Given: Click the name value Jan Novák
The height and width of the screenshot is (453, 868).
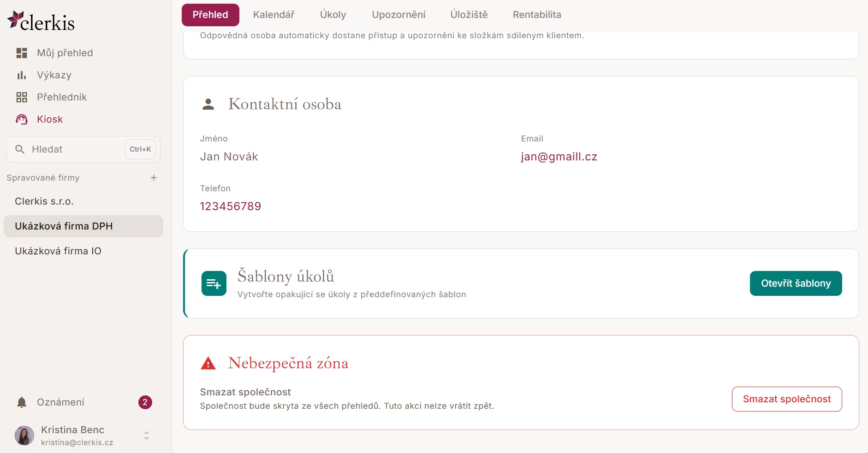Looking at the screenshot, I should coord(229,157).
